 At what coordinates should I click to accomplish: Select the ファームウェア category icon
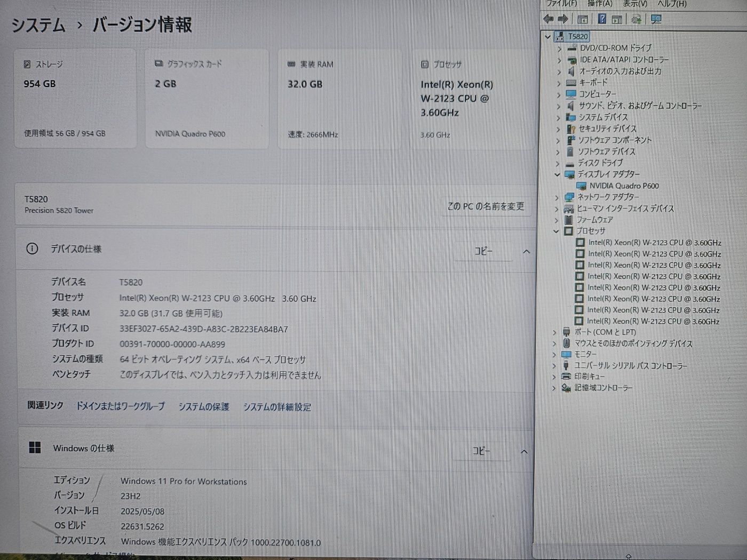tap(568, 220)
